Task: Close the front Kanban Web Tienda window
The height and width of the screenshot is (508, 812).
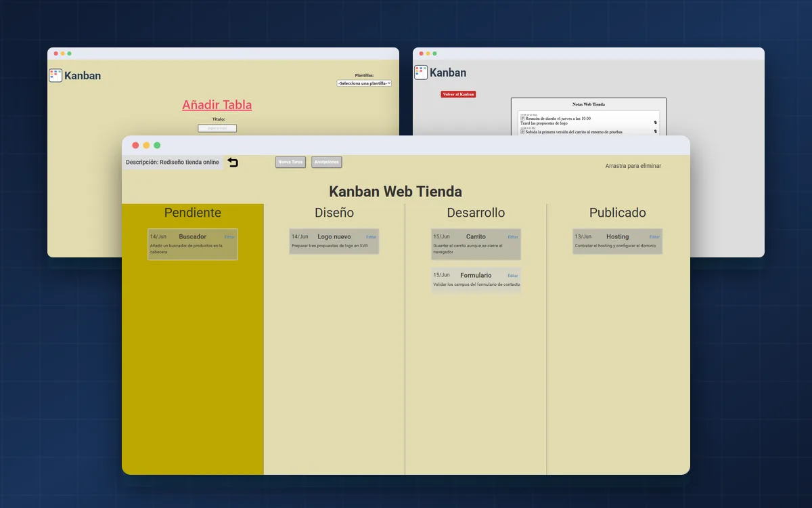Action: tap(135, 146)
